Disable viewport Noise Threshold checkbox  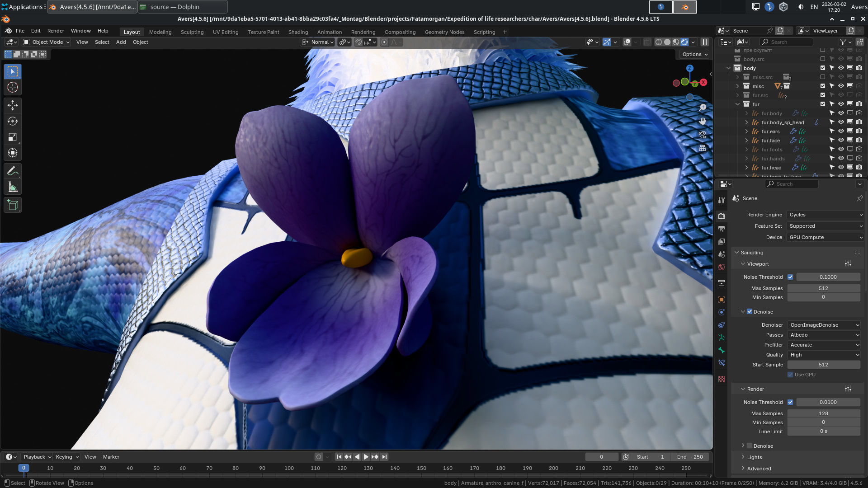pyautogui.click(x=790, y=277)
